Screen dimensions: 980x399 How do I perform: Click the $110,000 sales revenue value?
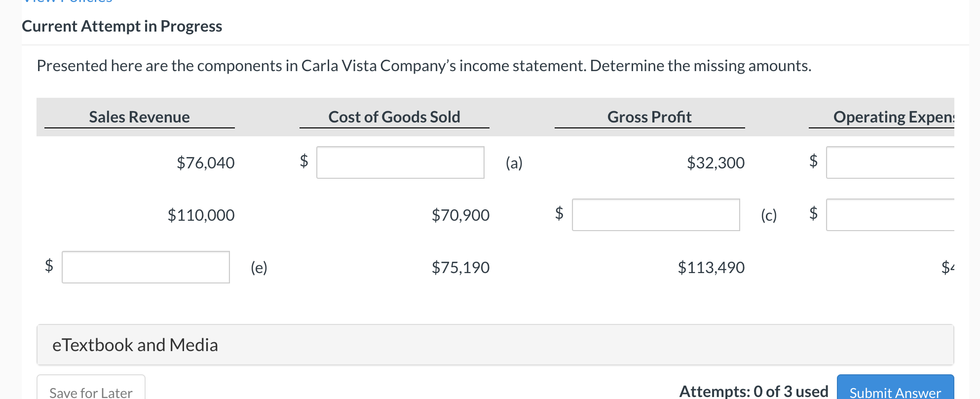click(201, 215)
